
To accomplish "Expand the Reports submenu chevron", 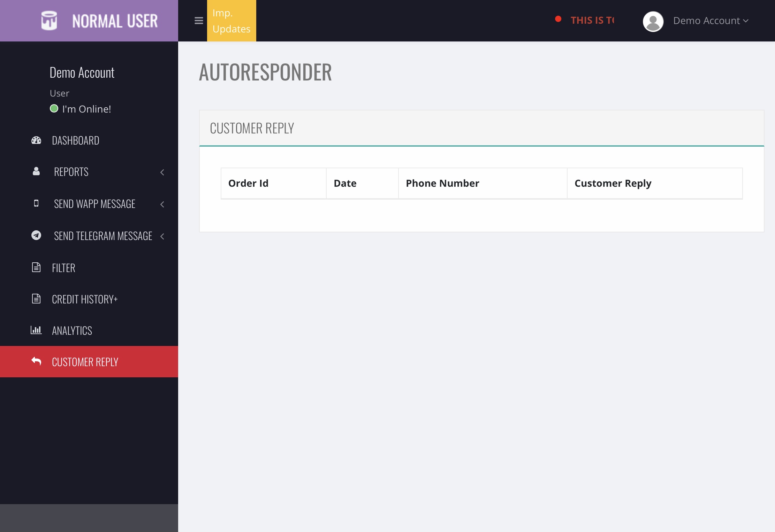I will [162, 172].
